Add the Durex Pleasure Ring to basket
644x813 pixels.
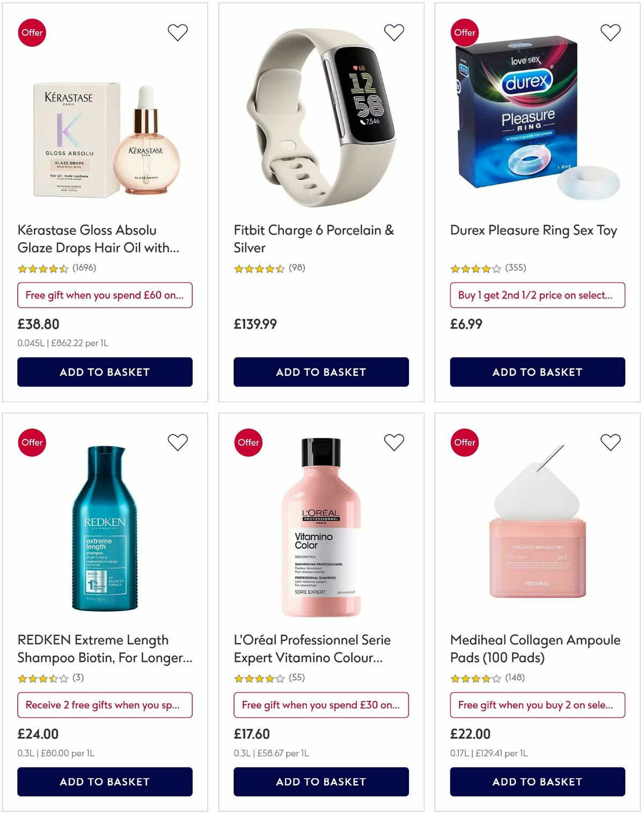(x=537, y=372)
